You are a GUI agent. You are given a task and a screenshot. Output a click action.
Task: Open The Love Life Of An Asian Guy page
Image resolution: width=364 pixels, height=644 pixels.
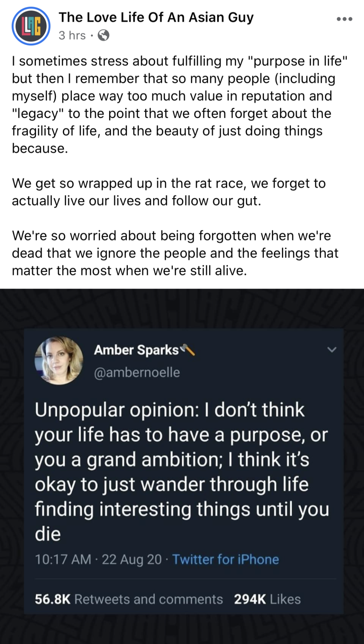click(156, 17)
